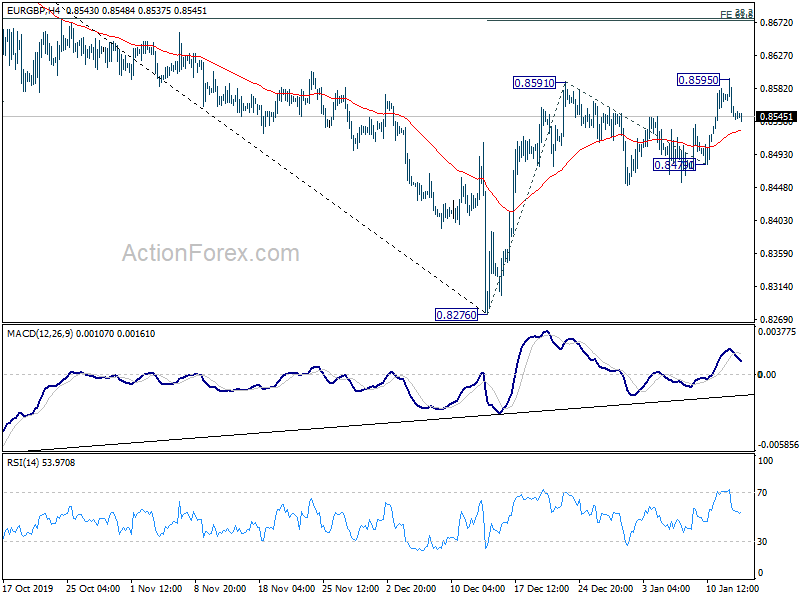
Task: Select the 0.82760 low price label
Action: pos(457,315)
